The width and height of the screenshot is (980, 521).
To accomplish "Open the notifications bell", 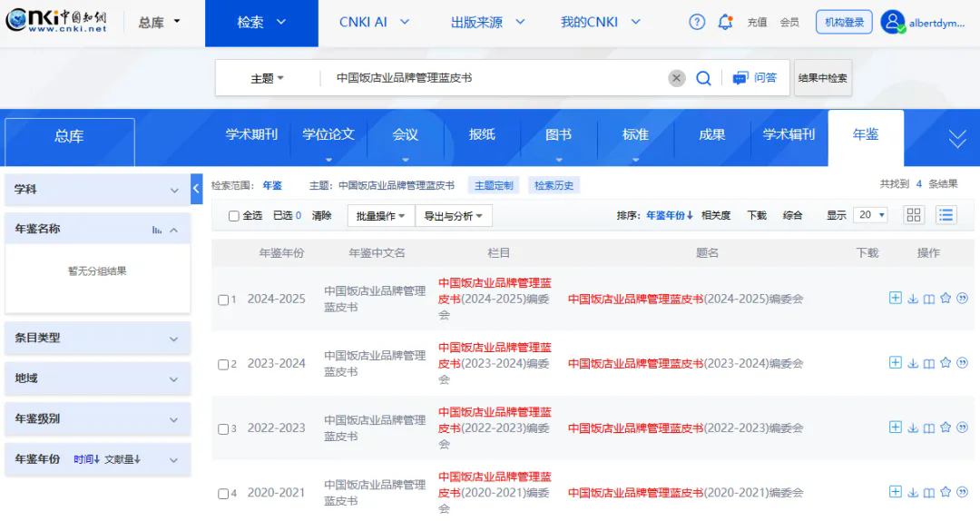I will [x=725, y=23].
